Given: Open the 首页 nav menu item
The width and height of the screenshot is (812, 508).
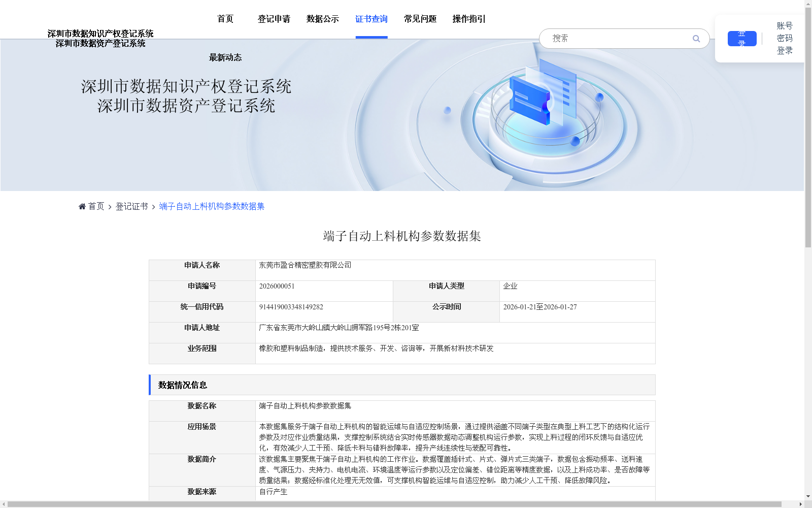Looking at the screenshot, I should (225, 19).
